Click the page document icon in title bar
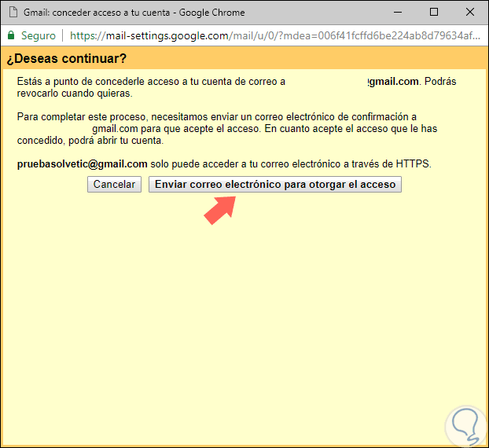The image size is (489, 448). [13, 12]
